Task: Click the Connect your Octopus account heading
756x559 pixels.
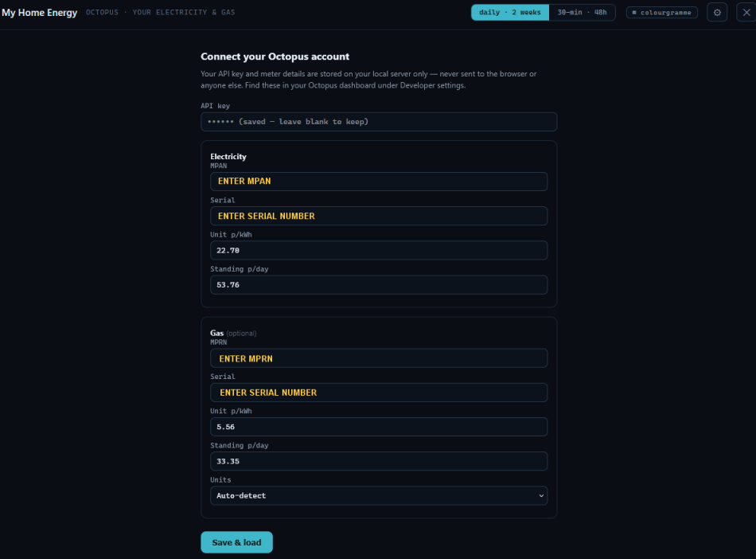Action: click(x=275, y=57)
